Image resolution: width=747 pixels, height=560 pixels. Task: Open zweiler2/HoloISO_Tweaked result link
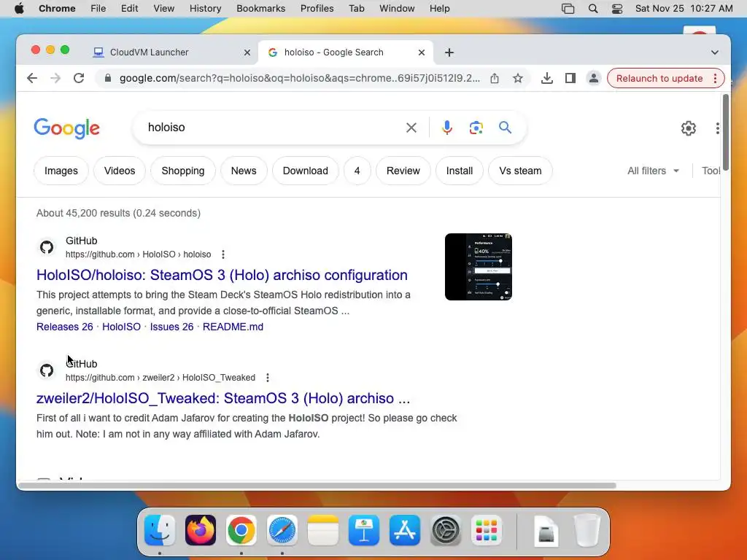pos(223,399)
